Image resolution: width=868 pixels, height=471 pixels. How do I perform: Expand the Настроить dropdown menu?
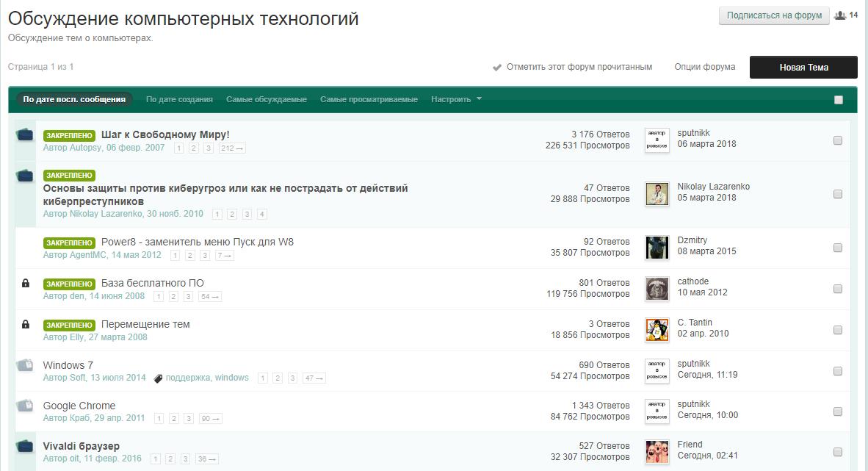pyautogui.click(x=456, y=99)
